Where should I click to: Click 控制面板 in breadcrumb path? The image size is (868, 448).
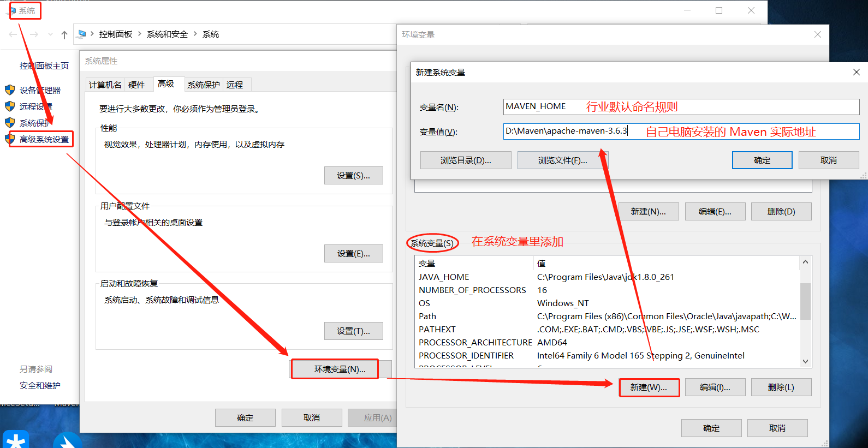tap(116, 34)
